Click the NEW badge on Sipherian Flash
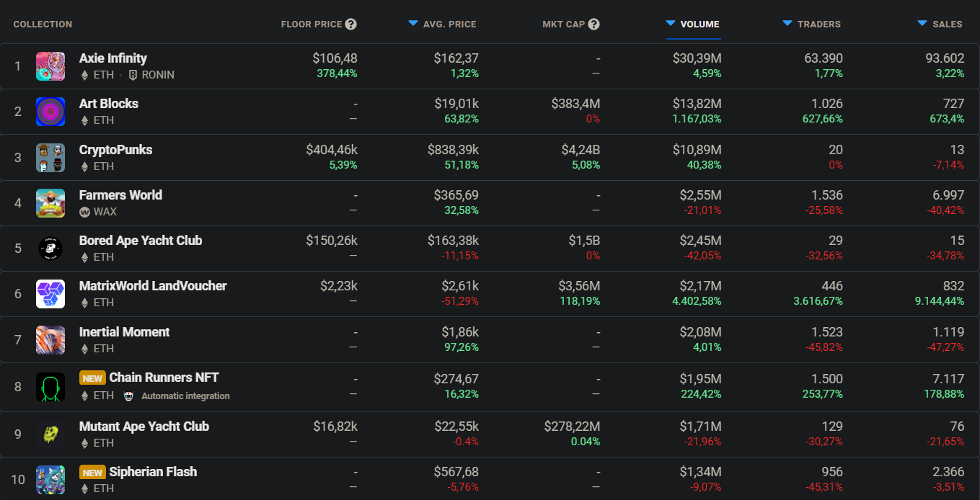 (92, 473)
